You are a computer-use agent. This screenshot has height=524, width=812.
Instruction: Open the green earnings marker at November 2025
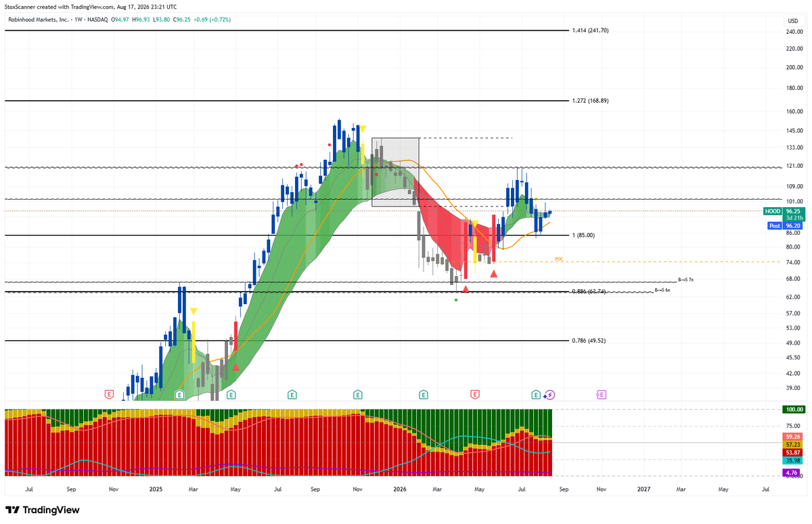pos(357,394)
